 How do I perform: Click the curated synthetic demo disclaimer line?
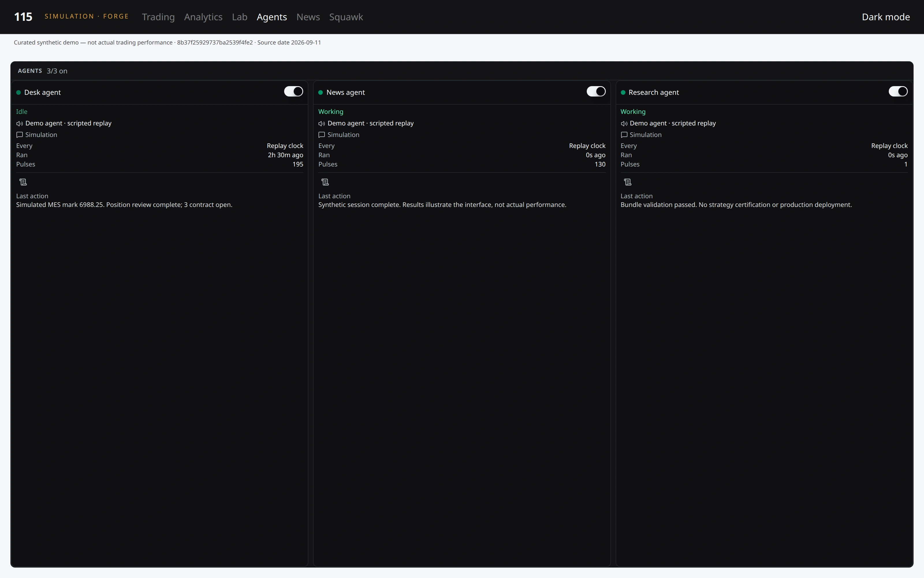pos(167,42)
